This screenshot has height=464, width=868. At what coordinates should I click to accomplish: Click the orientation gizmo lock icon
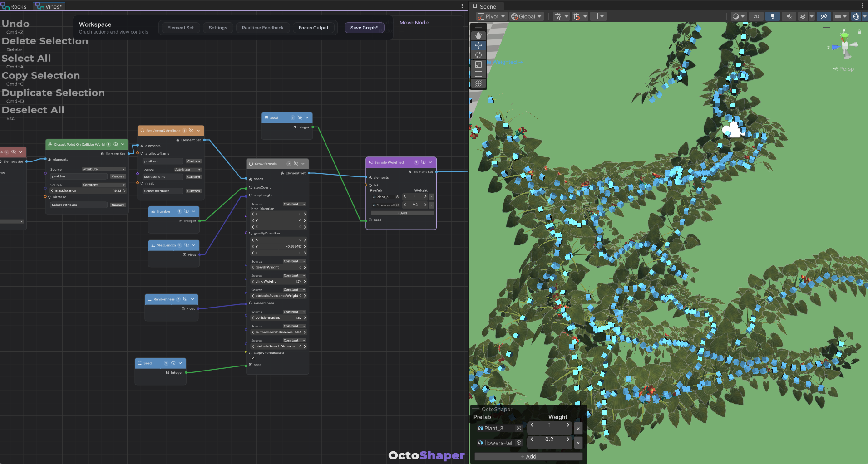(859, 32)
